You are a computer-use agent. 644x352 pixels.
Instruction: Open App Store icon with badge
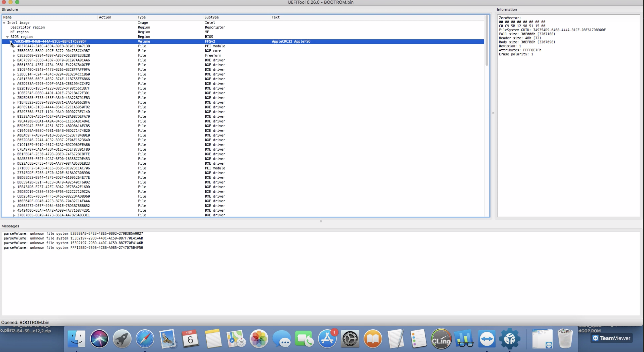(x=327, y=339)
